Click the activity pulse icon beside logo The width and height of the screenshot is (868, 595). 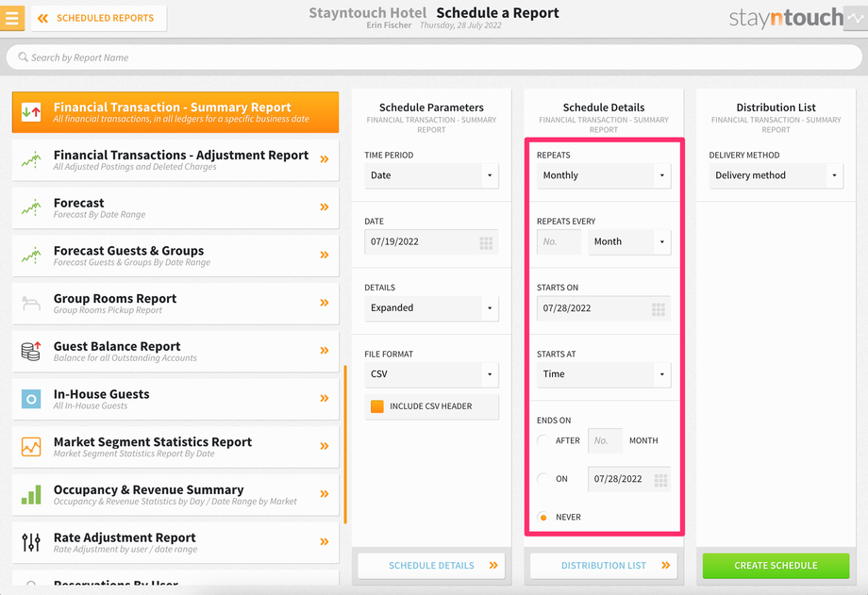856,18
